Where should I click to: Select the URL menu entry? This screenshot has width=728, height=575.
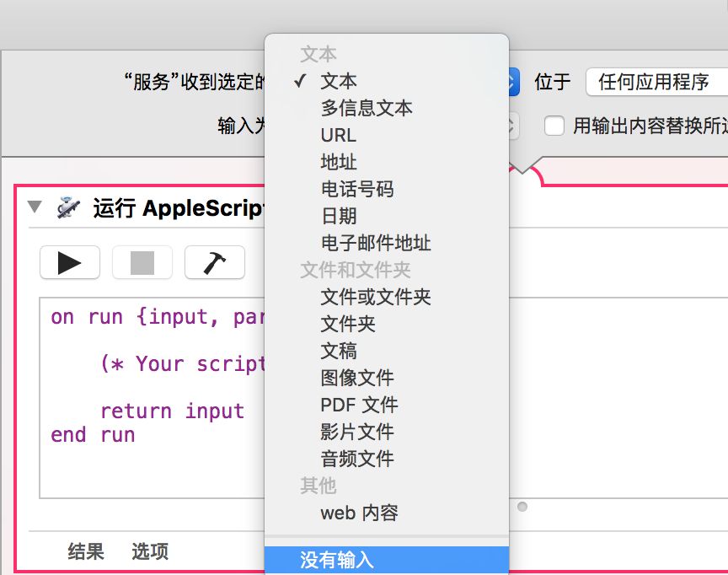point(386,135)
